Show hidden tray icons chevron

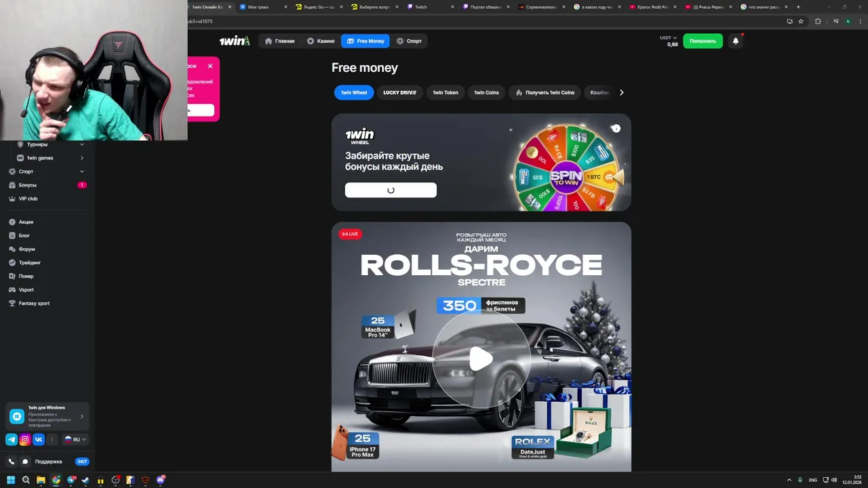point(790,480)
